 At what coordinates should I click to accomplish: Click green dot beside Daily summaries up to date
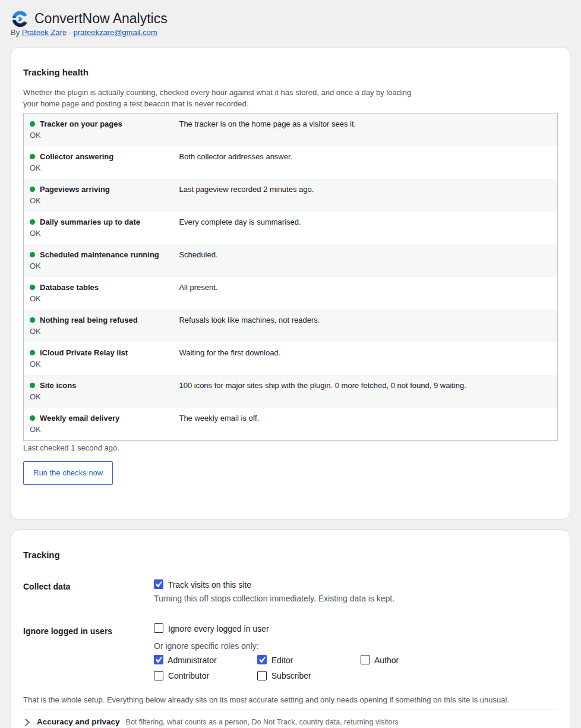pos(33,222)
